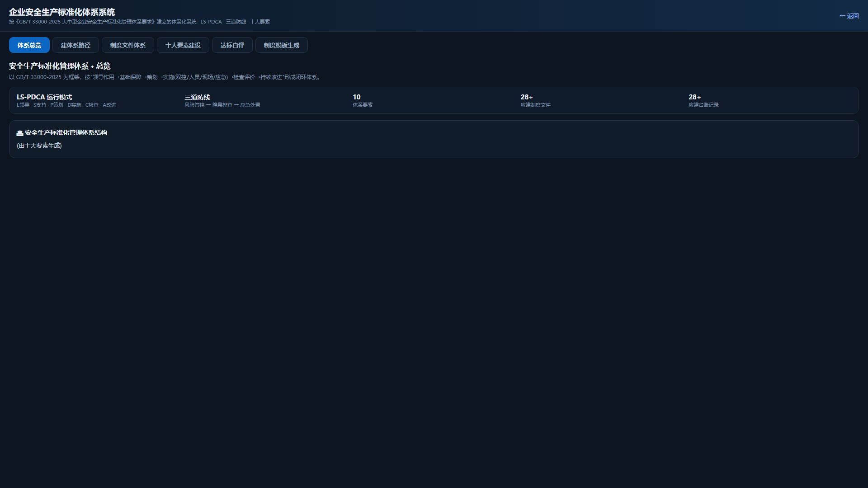Click the description line starting 以 GB/T 33000-2025 为框架

[x=166, y=77]
